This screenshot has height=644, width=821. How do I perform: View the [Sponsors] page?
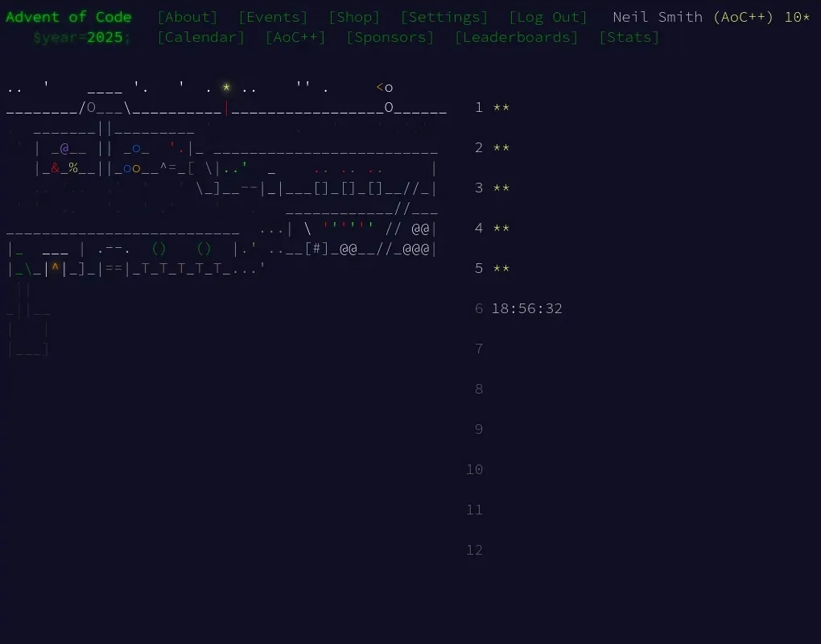(x=390, y=37)
